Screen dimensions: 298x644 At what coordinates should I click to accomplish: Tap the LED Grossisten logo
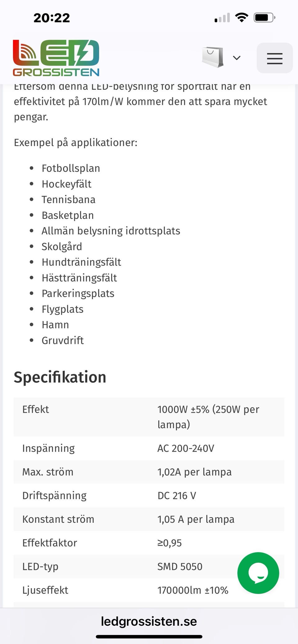tap(56, 58)
